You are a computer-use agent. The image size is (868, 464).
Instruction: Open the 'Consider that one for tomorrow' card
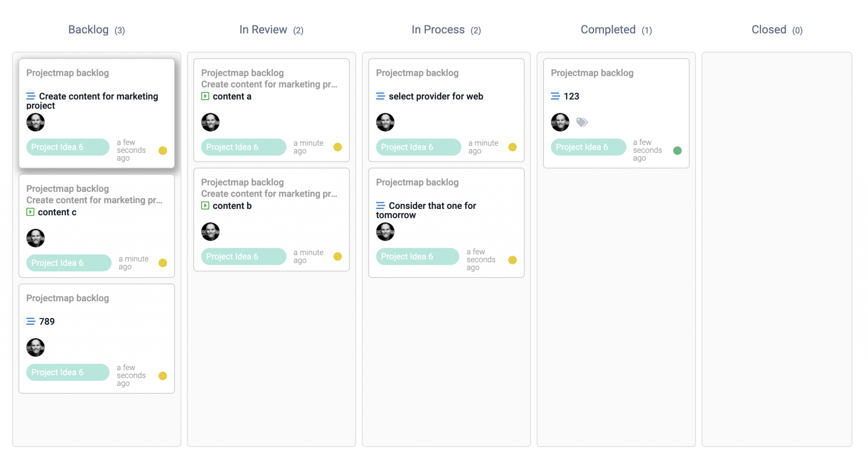[446, 223]
